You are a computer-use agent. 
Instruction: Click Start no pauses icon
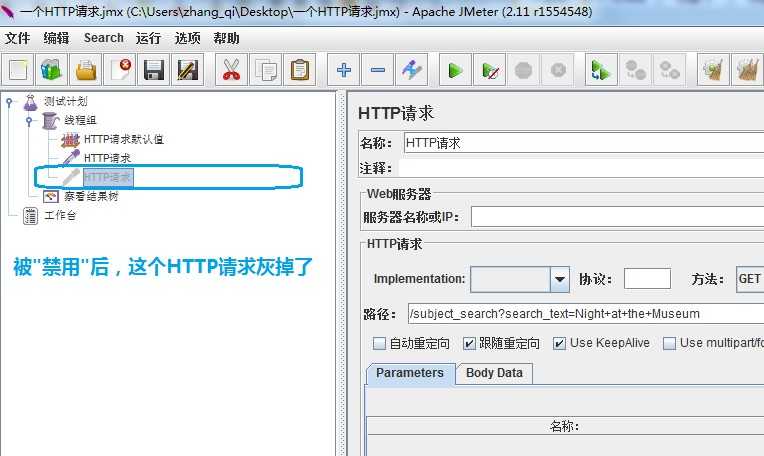490,70
